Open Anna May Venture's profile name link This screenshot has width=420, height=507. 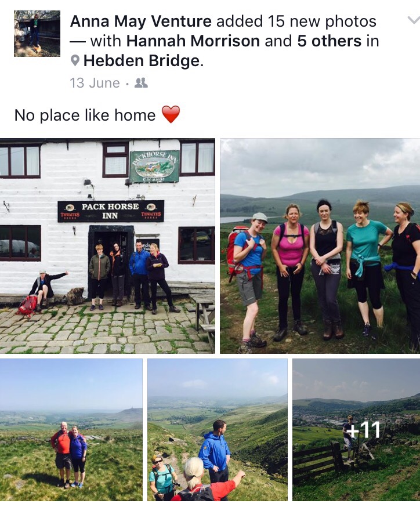[140, 21]
